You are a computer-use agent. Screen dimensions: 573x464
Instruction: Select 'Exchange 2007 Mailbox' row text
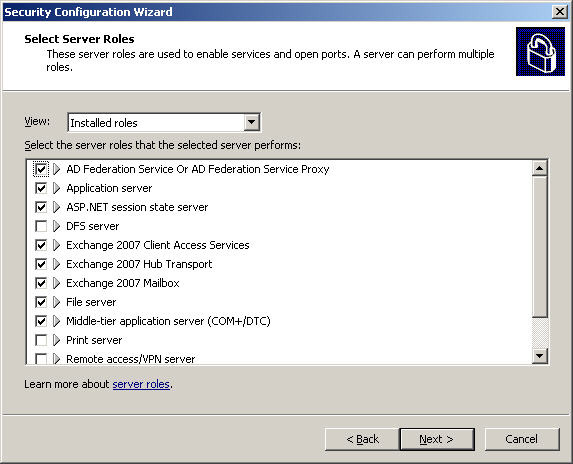[123, 283]
